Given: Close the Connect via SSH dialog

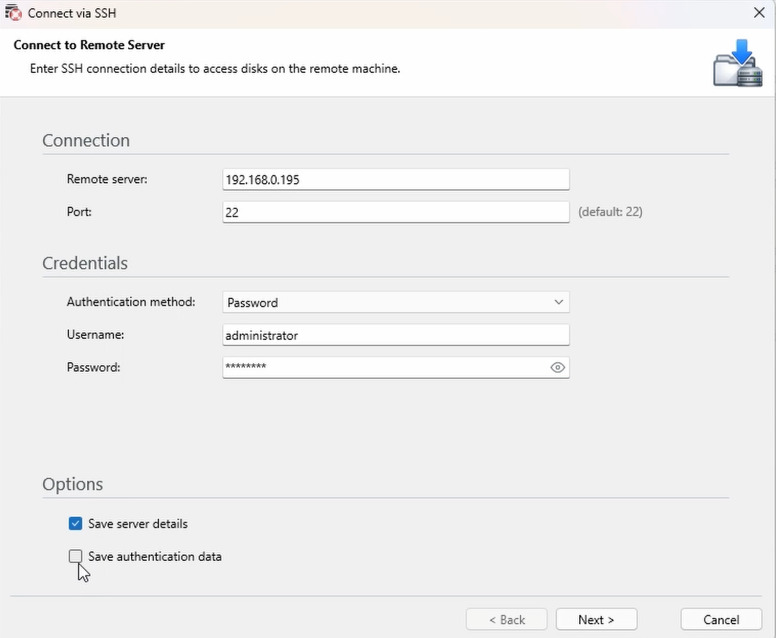Looking at the screenshot, I should tap(759, 12).
